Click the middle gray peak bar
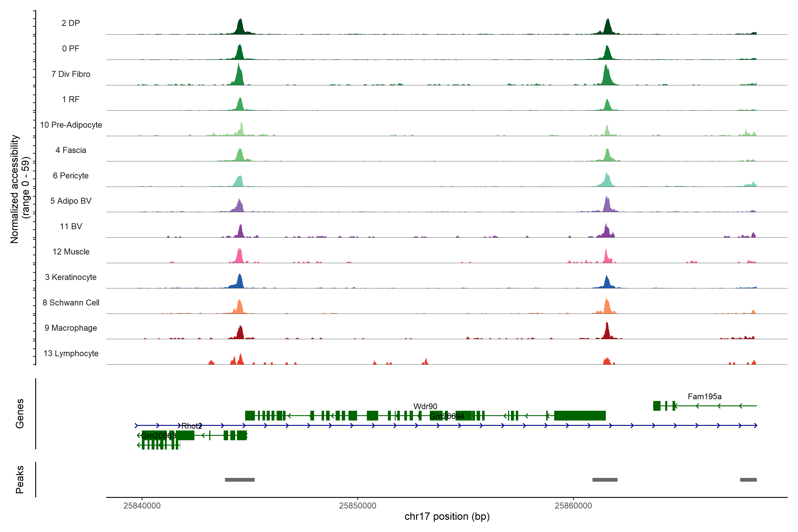The height and width of the screenshot is (532, 798). 605,480
